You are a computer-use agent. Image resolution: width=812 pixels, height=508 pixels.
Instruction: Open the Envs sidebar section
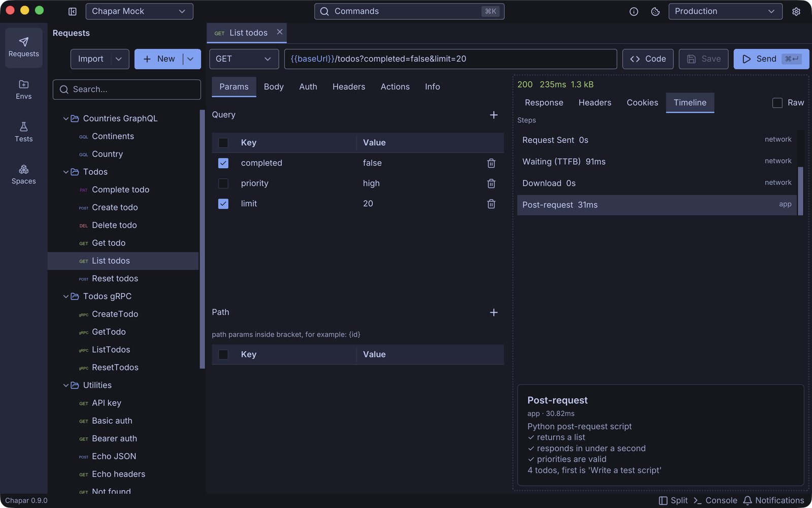pos(24,90)
